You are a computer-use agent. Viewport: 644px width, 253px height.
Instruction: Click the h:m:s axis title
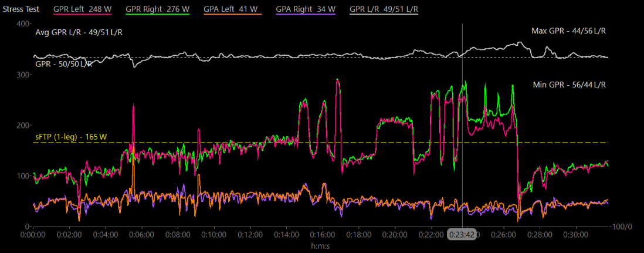click(x=320, y=245)
